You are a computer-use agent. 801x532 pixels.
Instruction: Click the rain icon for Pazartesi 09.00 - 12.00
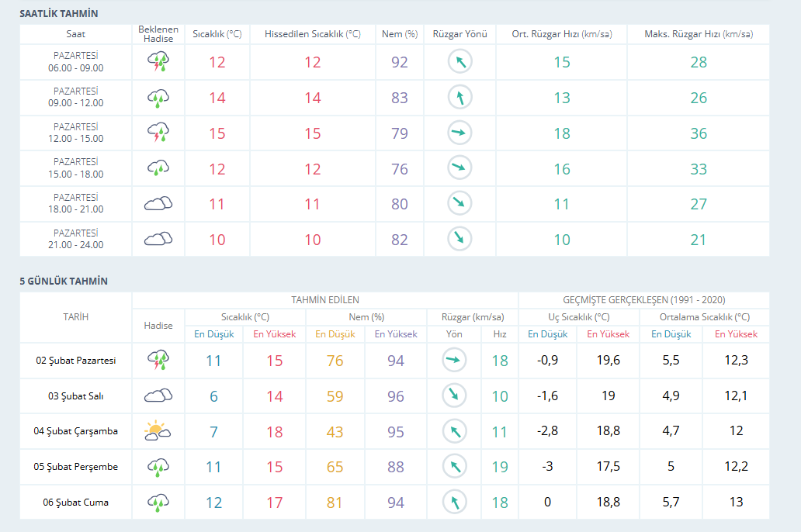[158, 98]
